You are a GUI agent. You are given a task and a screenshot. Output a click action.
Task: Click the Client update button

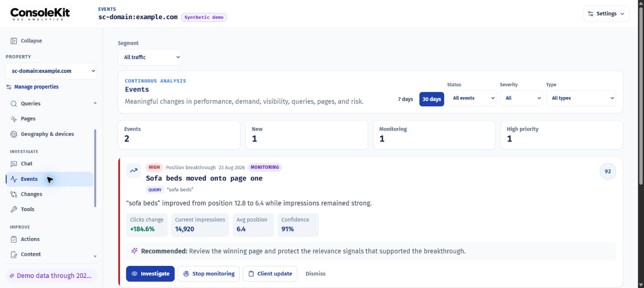pyautogui.click(x=270, y=274)
